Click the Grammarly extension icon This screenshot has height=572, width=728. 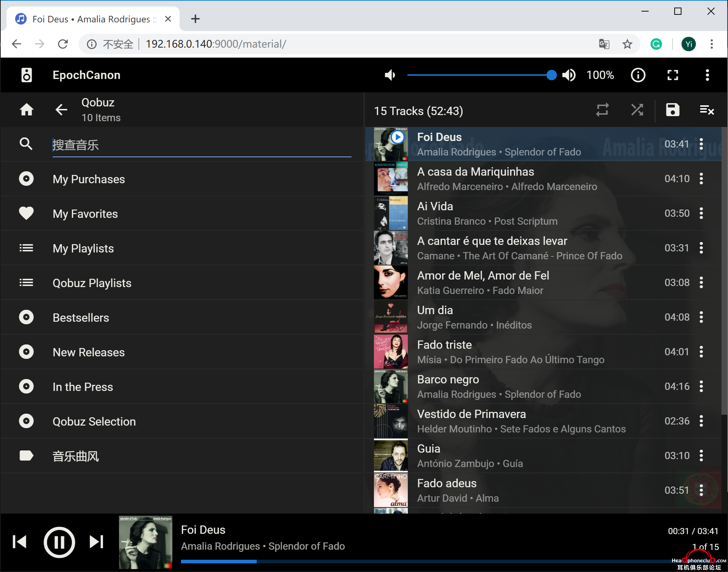point(656,44)
